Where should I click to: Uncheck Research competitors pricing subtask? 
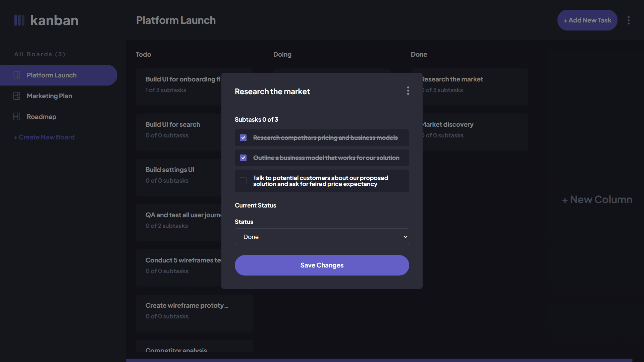[243, 138]
